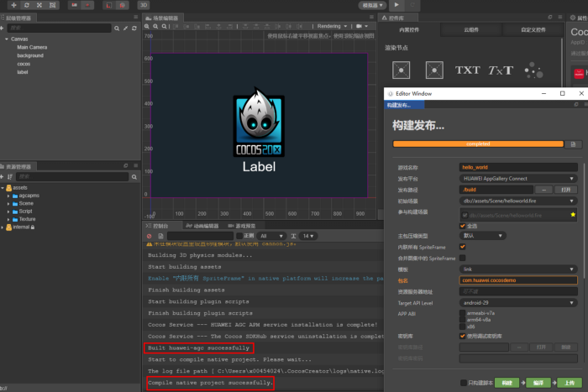The width and height of the screenshot is (588, 392).
Task: Pick the first sprite control icon
Action: [x=401, y=70]
